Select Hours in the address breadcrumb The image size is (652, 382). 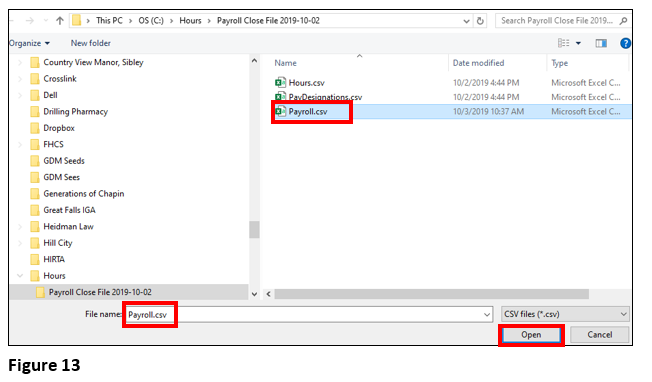point(190,21)
